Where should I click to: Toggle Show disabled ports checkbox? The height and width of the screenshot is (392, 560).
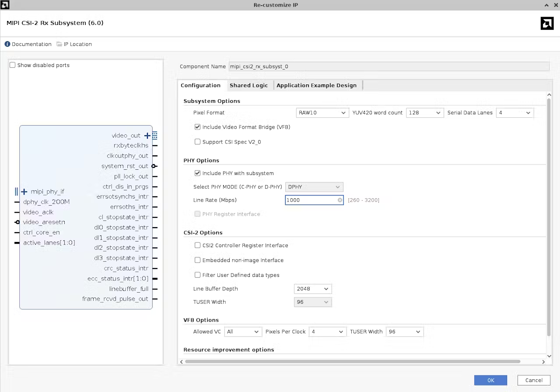tap(13, 65)
